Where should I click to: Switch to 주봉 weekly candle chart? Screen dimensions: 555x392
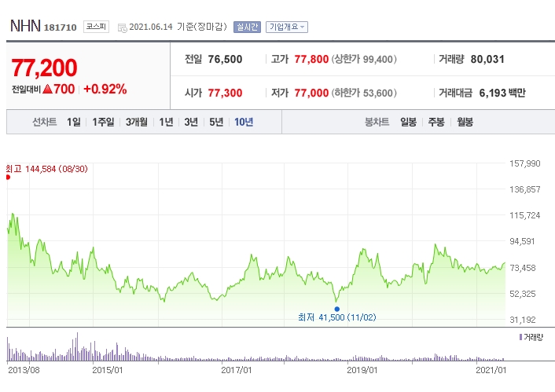tap(436, 122)
